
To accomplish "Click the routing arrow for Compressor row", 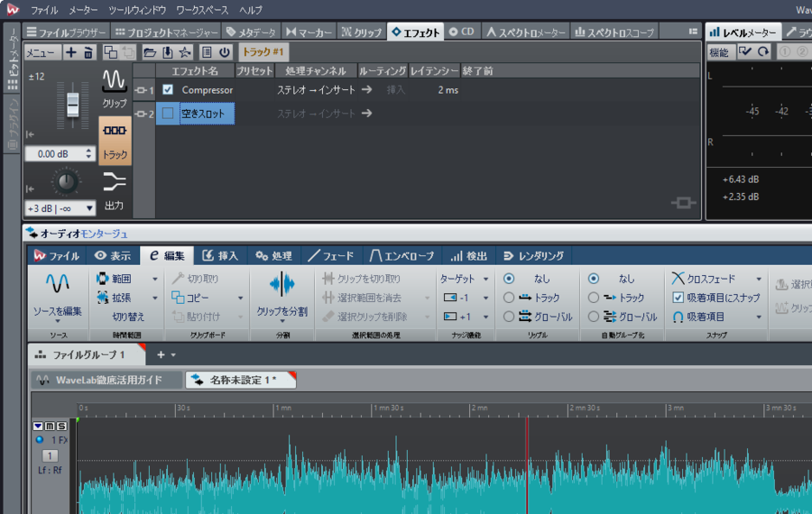I will pyautogui.click(x=366, y=89).
